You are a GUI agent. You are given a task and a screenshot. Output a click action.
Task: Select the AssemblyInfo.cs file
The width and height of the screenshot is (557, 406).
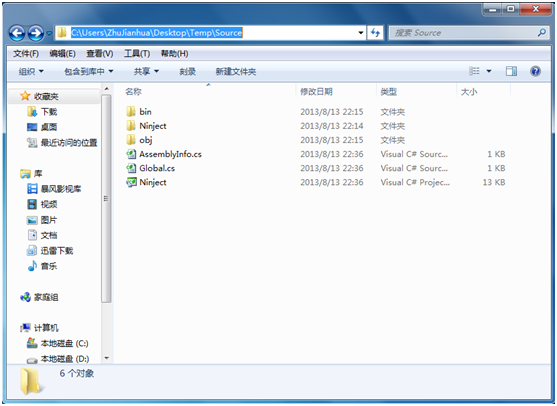pos(171,154)
